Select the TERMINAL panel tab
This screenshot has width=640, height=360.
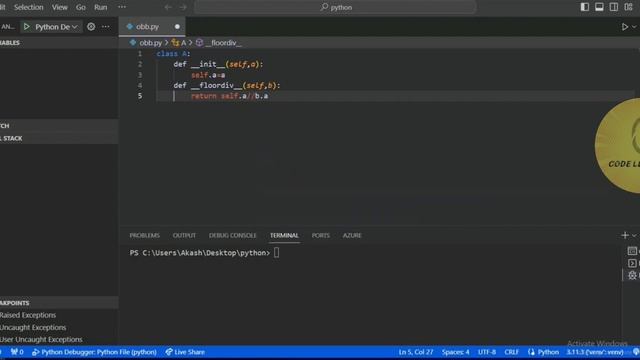click(x=284, y=236)
